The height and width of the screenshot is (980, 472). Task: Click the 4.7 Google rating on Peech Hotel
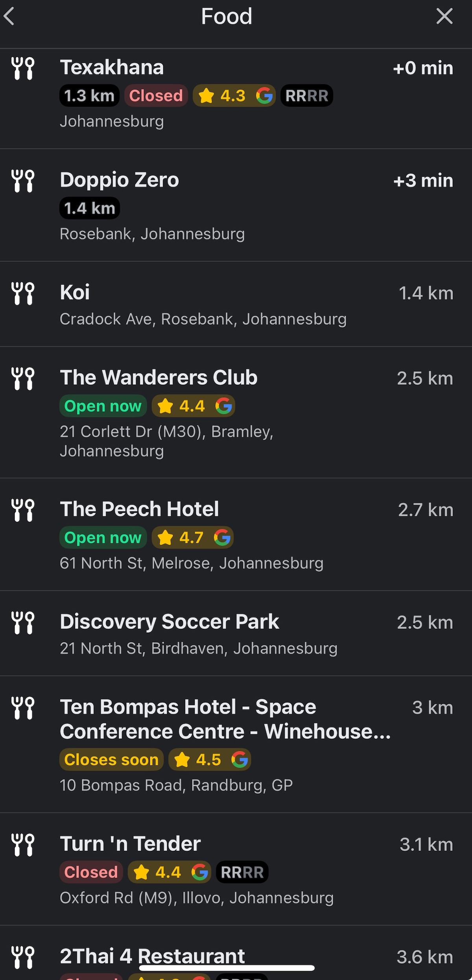pyautogui.click(x=193, y=537)
